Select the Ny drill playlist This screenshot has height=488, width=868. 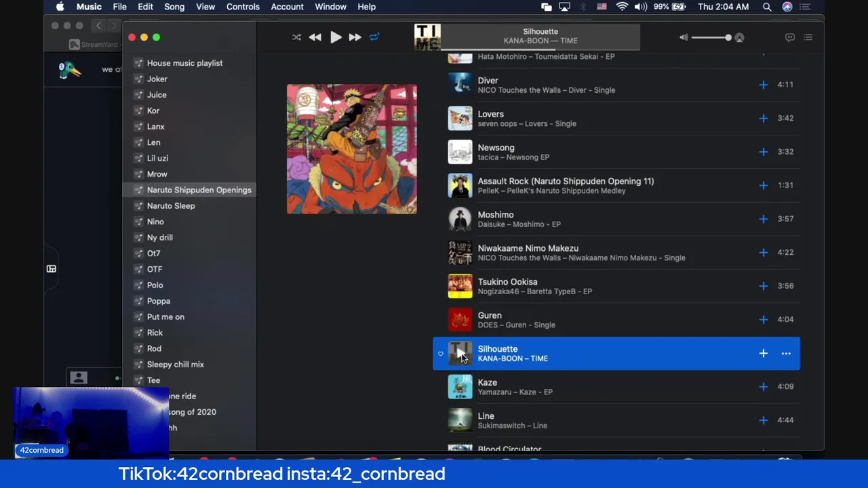pos(160,237)
